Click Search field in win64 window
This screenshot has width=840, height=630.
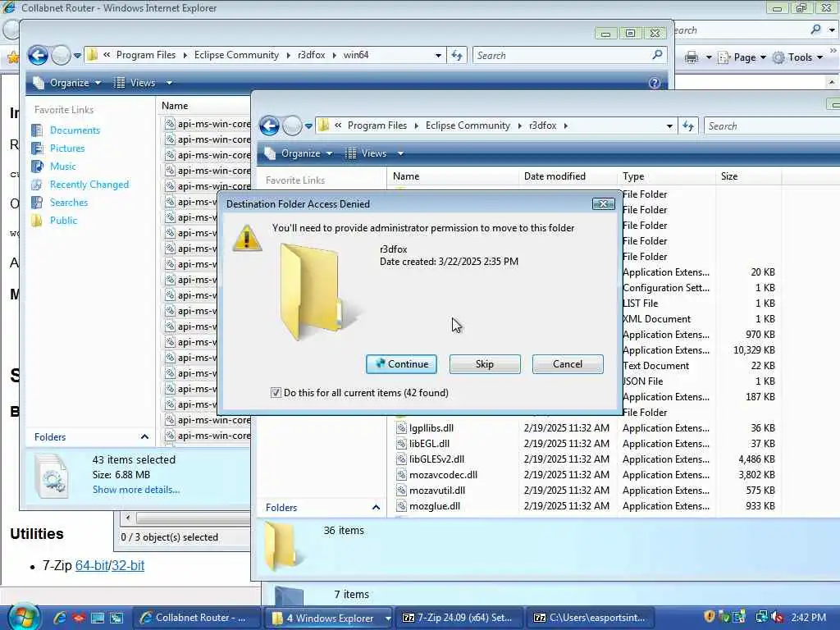561,56
